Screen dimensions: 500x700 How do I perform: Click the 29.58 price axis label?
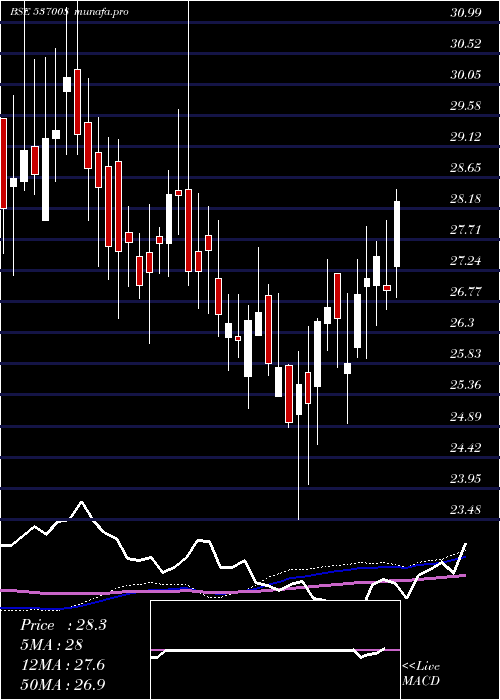466,106
